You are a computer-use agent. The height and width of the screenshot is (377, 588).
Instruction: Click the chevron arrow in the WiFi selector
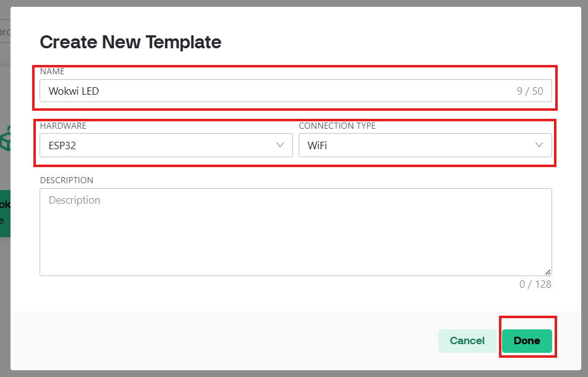coord(539,145)
